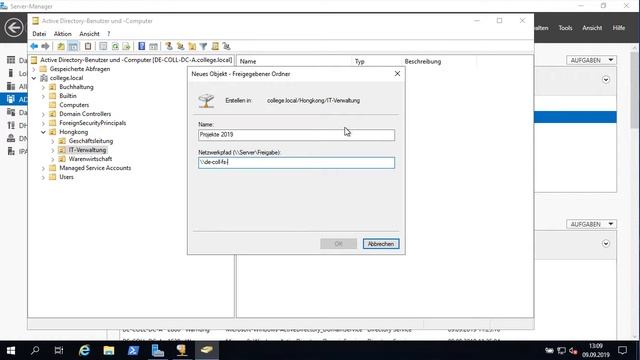
Task: Click the Add to group icon
Action: 227,47
